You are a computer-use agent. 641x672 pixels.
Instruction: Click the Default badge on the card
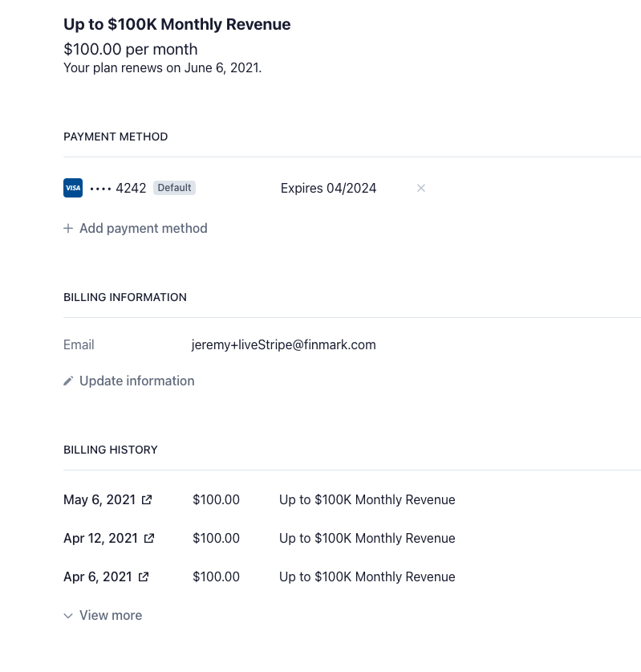click(174, 188)
